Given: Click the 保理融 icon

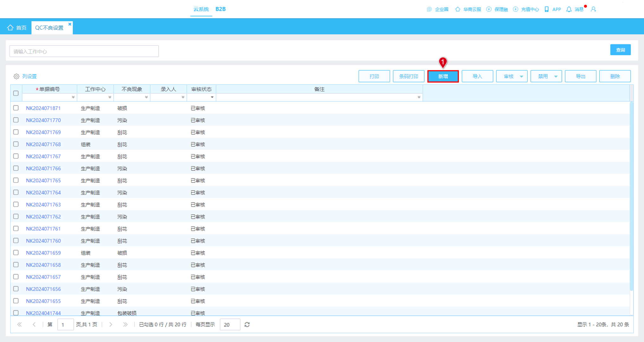Looking at the screenshot, I should tap(489, 9).
